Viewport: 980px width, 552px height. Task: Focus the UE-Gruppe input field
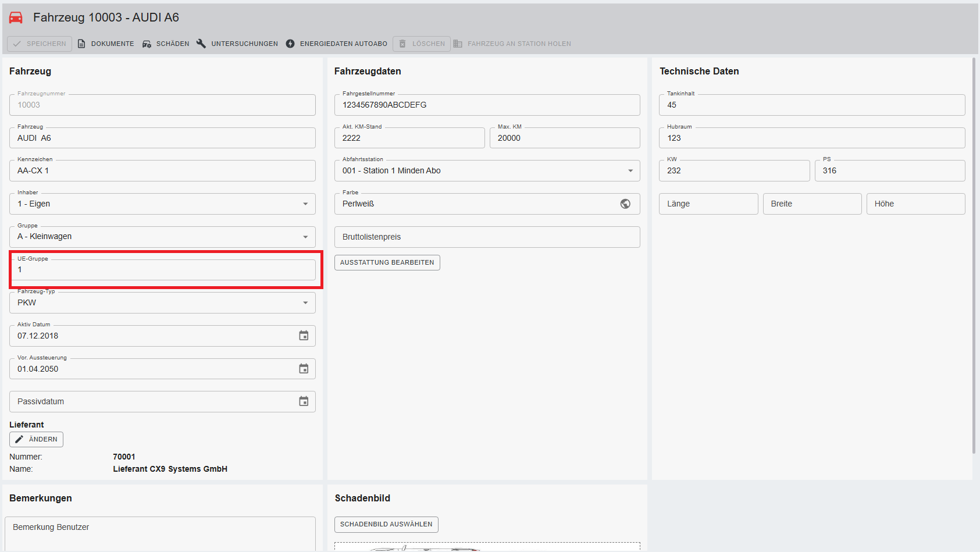(x=162, y=270)
